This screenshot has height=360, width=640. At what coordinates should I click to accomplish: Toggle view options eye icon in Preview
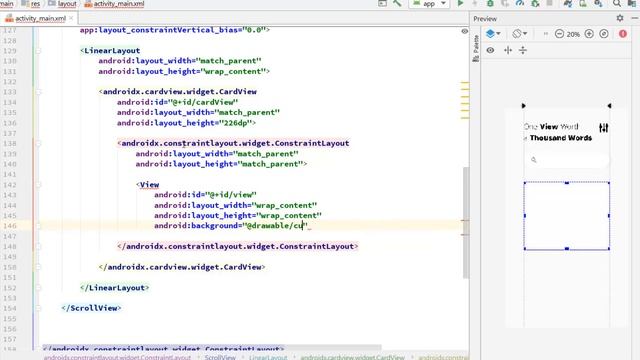[490, 50]
